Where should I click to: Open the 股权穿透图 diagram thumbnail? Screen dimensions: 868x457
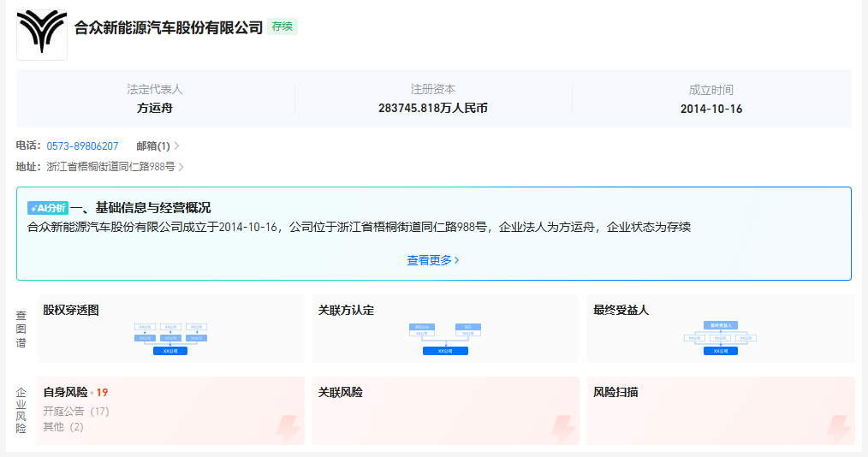click(170, 338)
